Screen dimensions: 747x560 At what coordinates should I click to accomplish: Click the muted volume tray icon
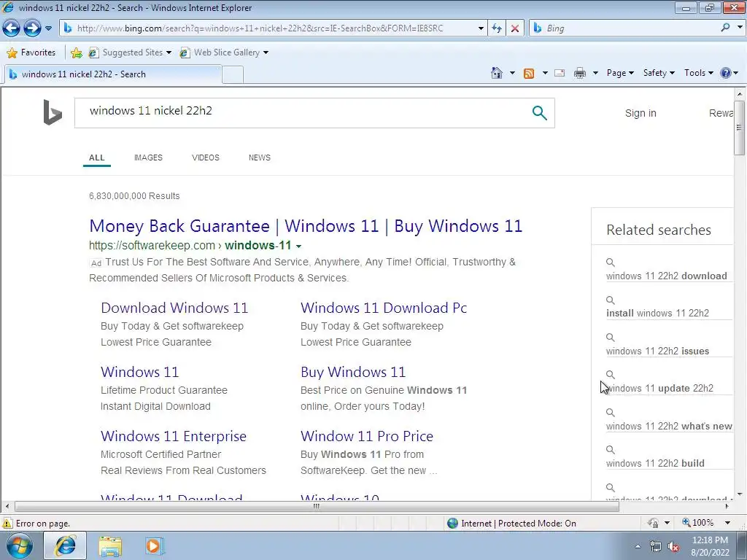click(673, 547)
